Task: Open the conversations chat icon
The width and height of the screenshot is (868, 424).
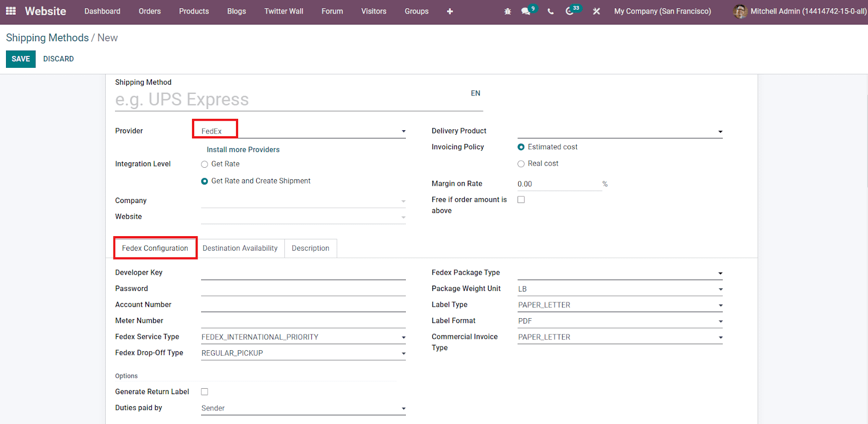Action: [x=526, y=11]
